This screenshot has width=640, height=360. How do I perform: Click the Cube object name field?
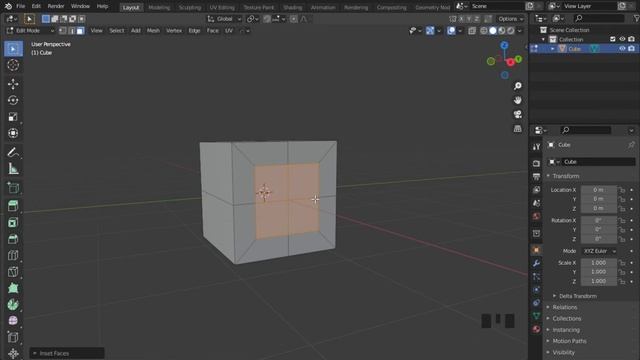(x=598, y=162)
